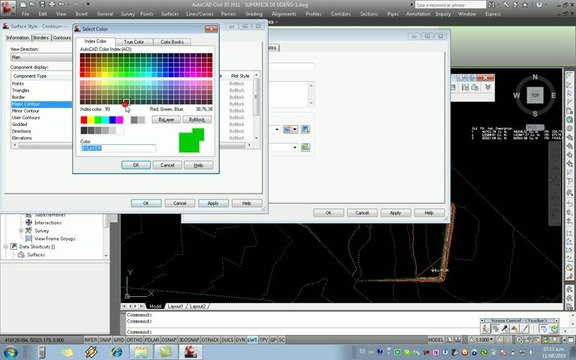Toggle OTRACK in the status bar
The image size is (576, 360).
pos(210,340)
